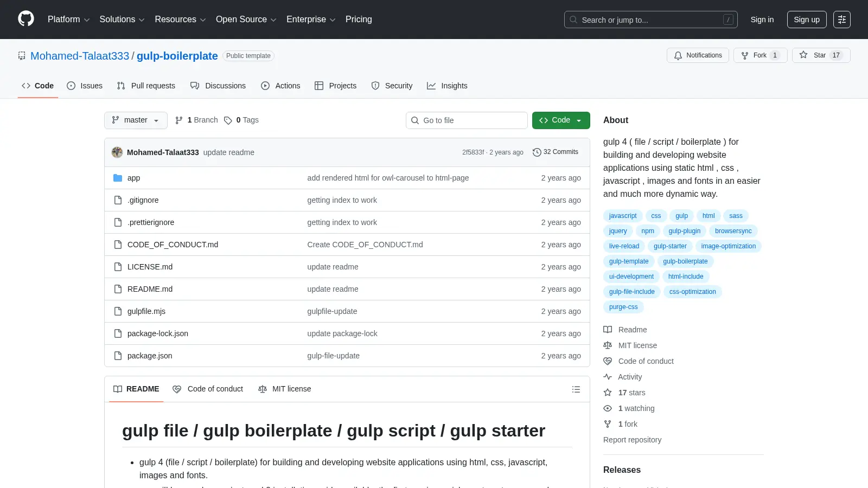The height and width of the screenshot is (488, 868).
Task: Click Mohamed-Talaat333 avatar in commit row
Action: coord(117,152)
